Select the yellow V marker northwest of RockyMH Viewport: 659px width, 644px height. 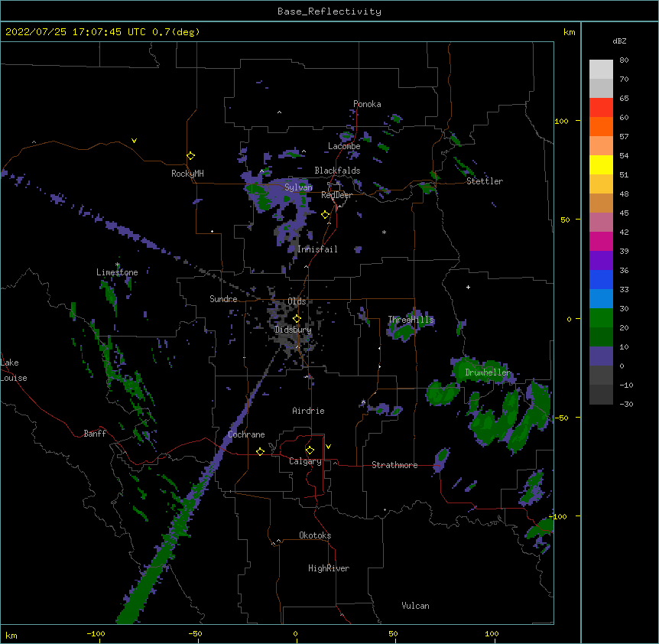(134, 141)
